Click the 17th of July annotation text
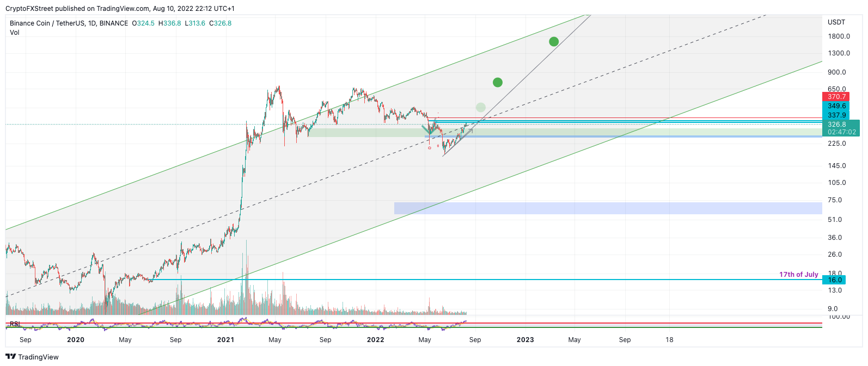This screenshot has height=366, width=868. point(798,275)
